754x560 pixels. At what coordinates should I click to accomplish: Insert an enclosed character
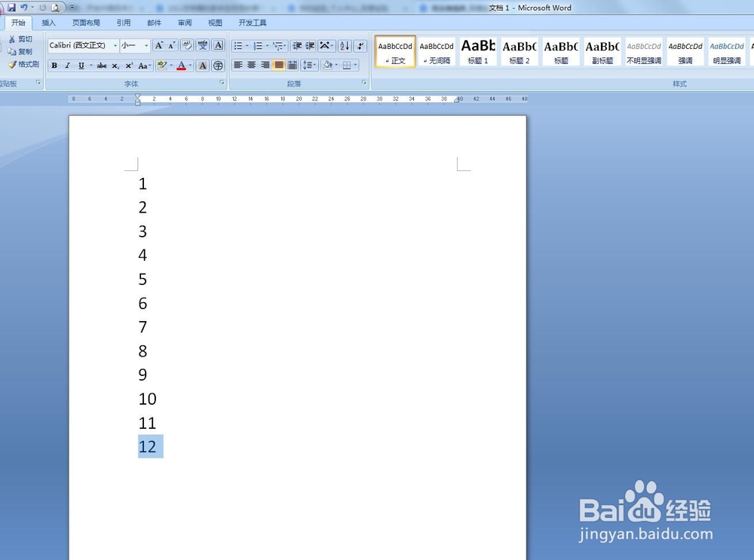pos(219,66)
